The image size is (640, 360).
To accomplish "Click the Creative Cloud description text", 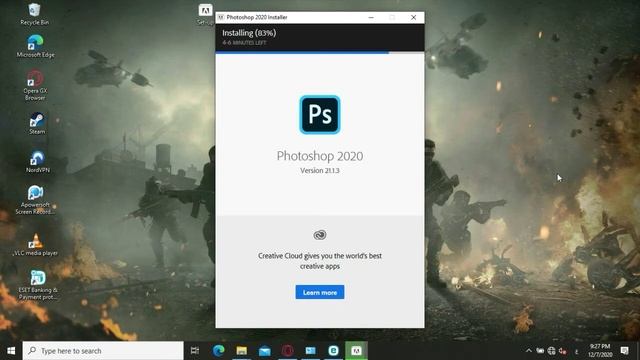I will coord(320,261).
